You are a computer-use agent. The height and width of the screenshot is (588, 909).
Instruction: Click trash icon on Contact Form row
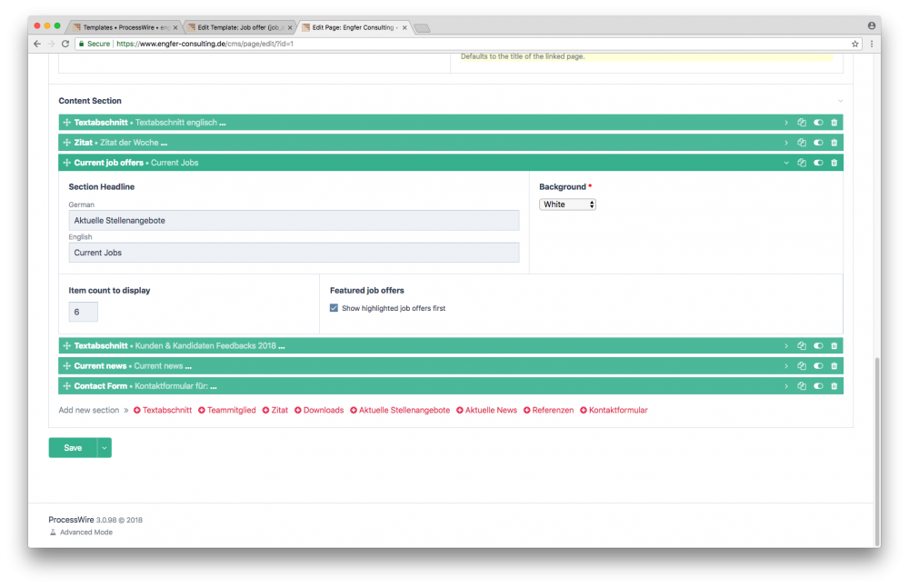[x=834, y=386]
